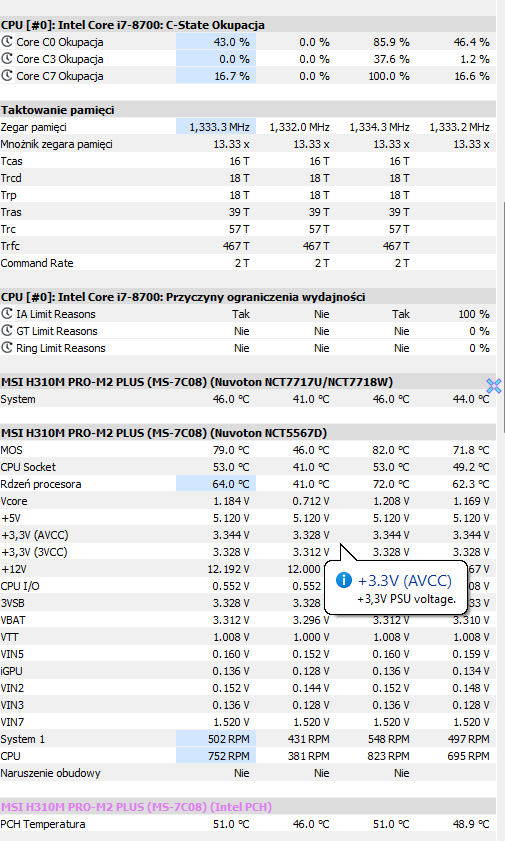Select the MOS temperature row
The width and height of the screenshot is (505, 841).
[248, 450]
